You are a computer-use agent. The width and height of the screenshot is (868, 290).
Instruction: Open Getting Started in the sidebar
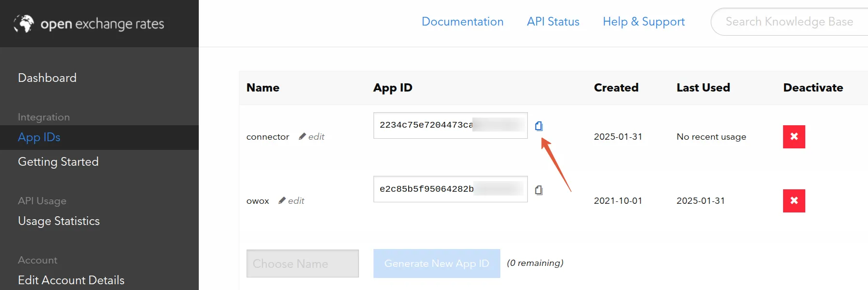[58, 162]
